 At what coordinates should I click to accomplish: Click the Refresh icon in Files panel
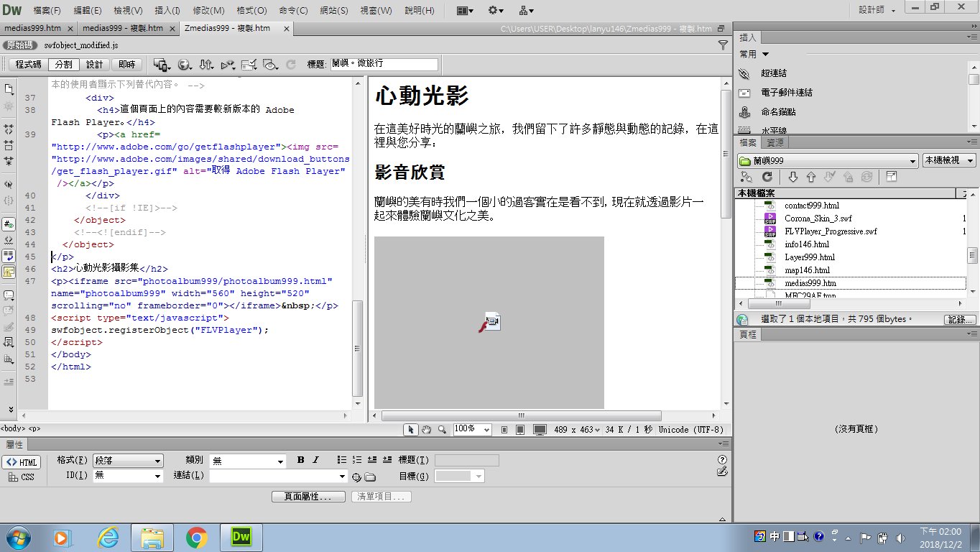pos(767,176)
